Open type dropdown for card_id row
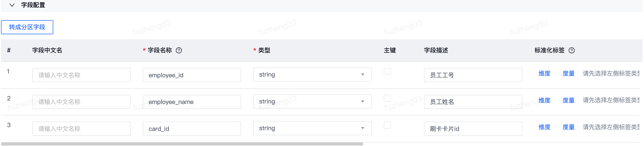The height and width of the screenshot is (146, 644). pos(312,128)
